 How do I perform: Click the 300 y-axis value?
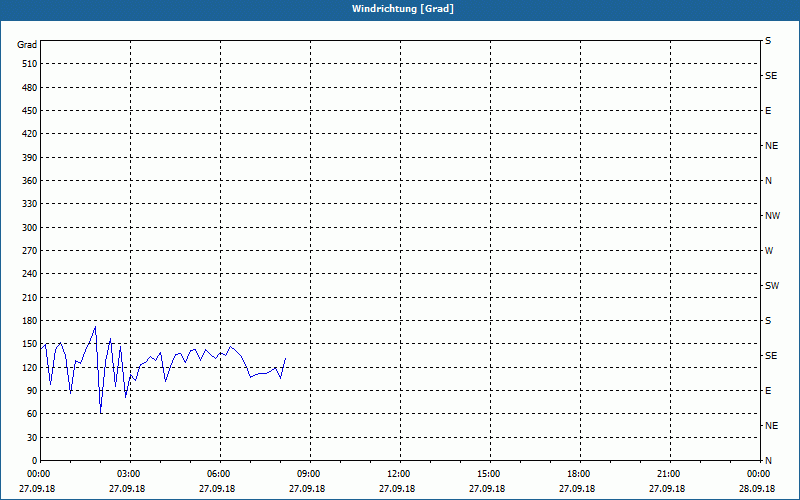[29, 227]
